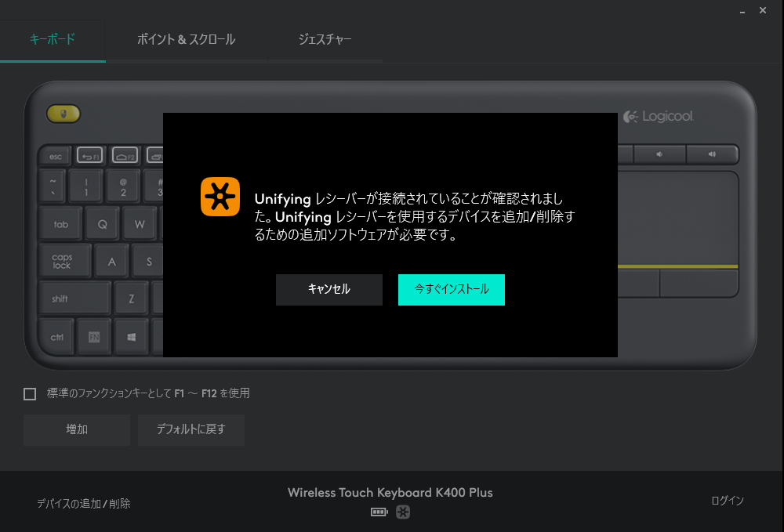Select the A key
Viewport: 784px width, 532px height.
(112, 261)
